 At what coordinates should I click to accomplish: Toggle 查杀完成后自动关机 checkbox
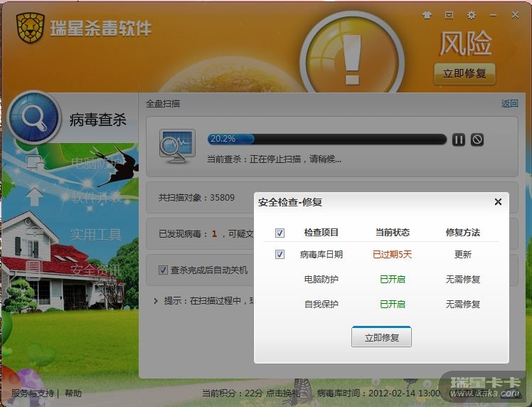tap(163, 270)
